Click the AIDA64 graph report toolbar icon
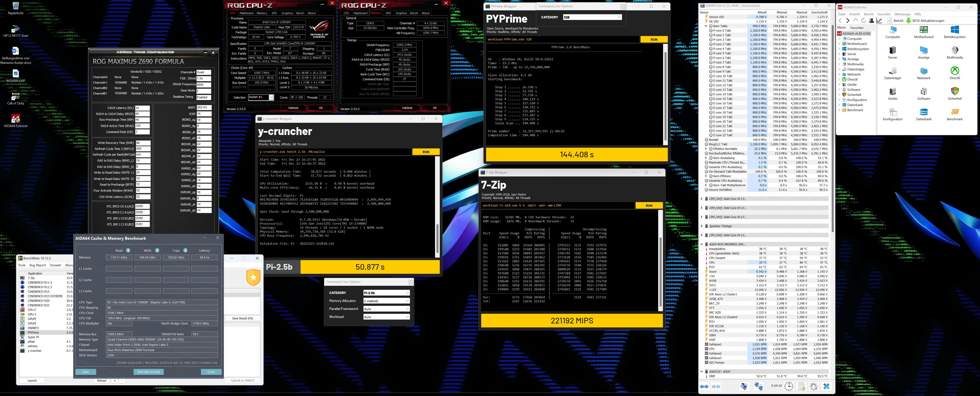The height and width of the screenshot is (396, 980). point(879,21)
